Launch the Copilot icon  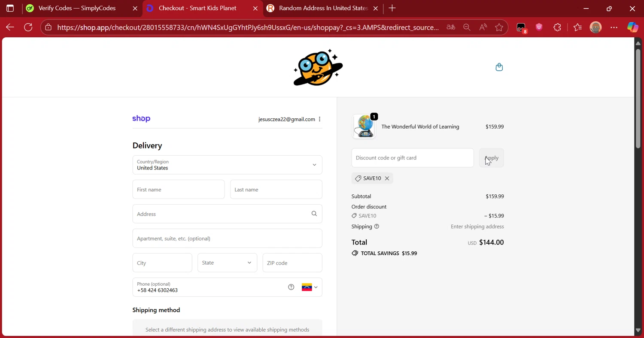(x=632, y=27)
